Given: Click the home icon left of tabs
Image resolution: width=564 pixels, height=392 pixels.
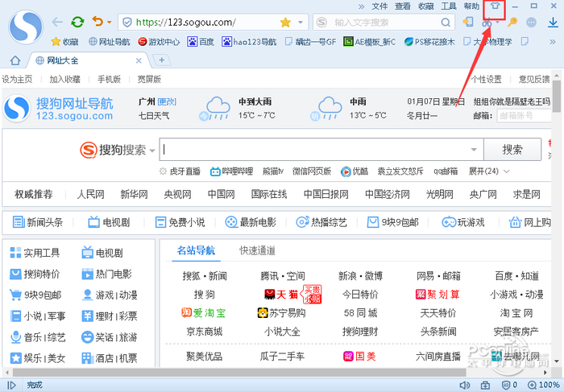Looking at the screenshot, I should click(x=15, y=60).
